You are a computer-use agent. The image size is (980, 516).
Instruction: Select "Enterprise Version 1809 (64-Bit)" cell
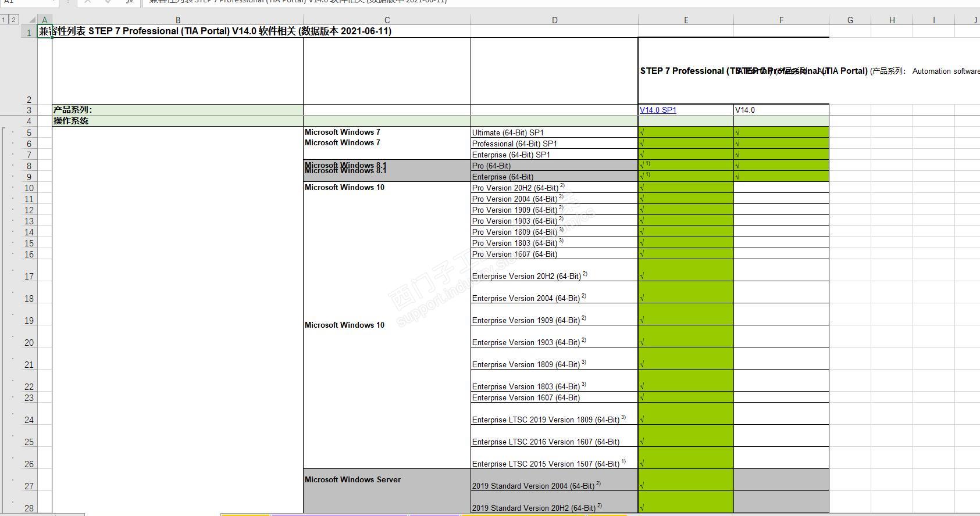[x=554, y=359]
